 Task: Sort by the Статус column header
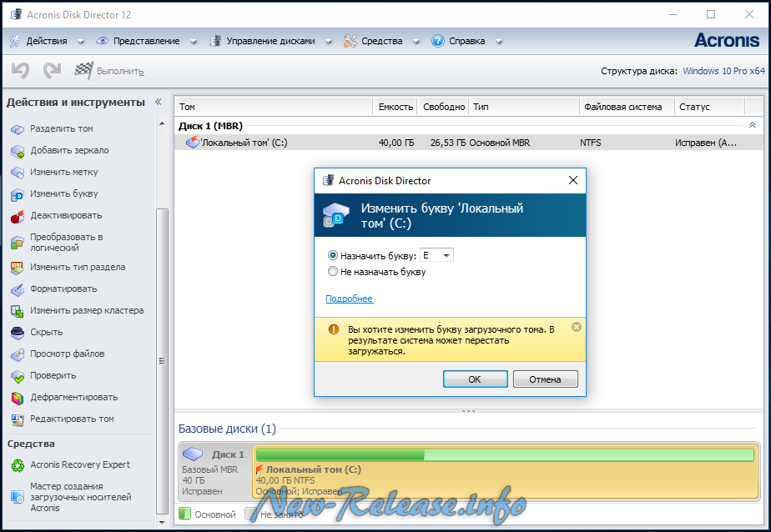pyautogui.click(x=709, y=107)
